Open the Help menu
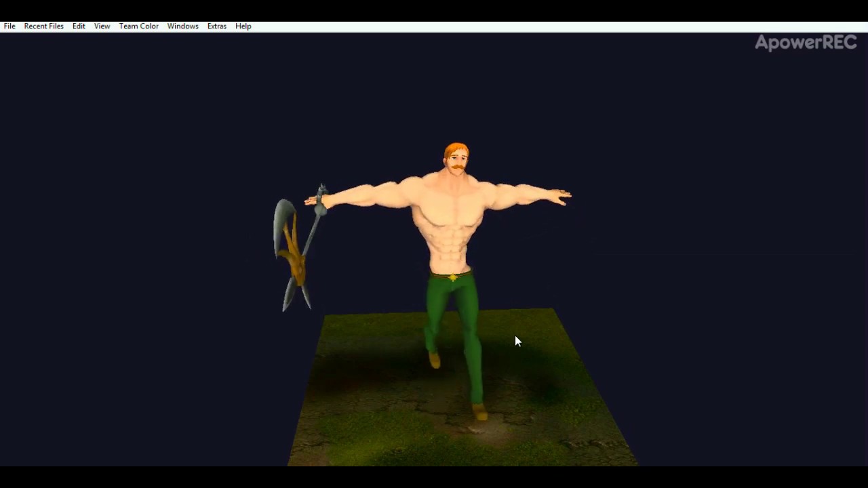The height and width of the screenshot is (488, 868). click(x=243, y=26)
